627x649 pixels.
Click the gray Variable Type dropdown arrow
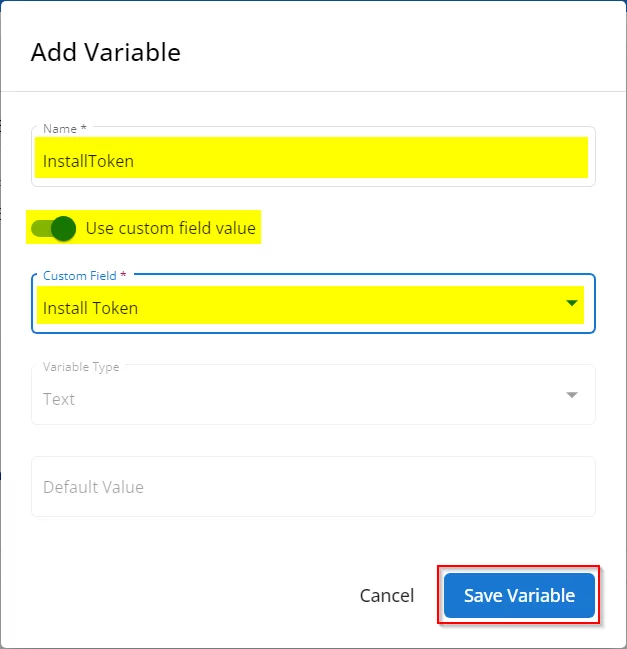click(572, 395)
